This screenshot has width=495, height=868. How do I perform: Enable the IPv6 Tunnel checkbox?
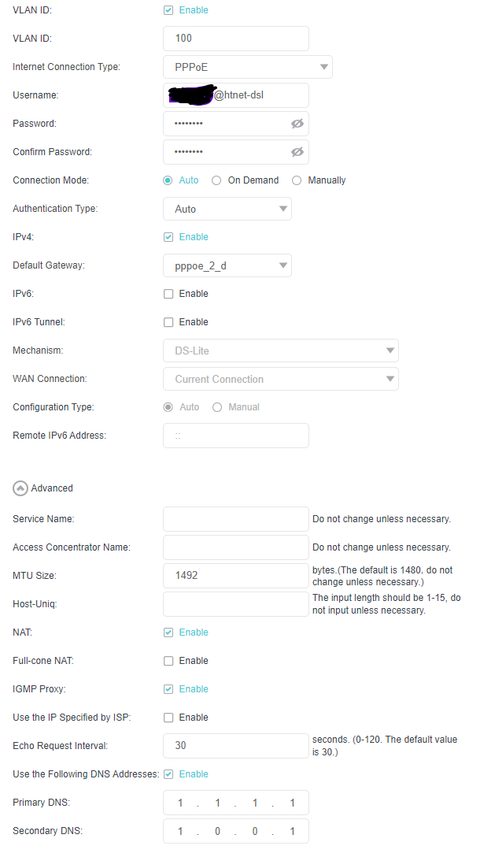(x=168, y=322)
